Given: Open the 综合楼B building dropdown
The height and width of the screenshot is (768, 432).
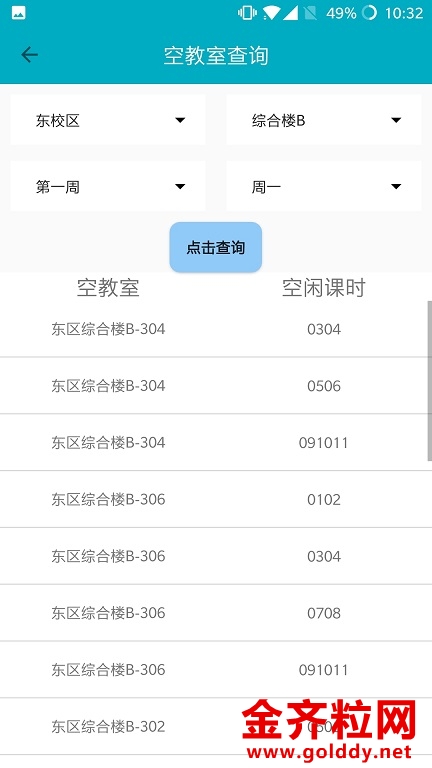Looking at the screenshot, I should click(x=324, y=120).
